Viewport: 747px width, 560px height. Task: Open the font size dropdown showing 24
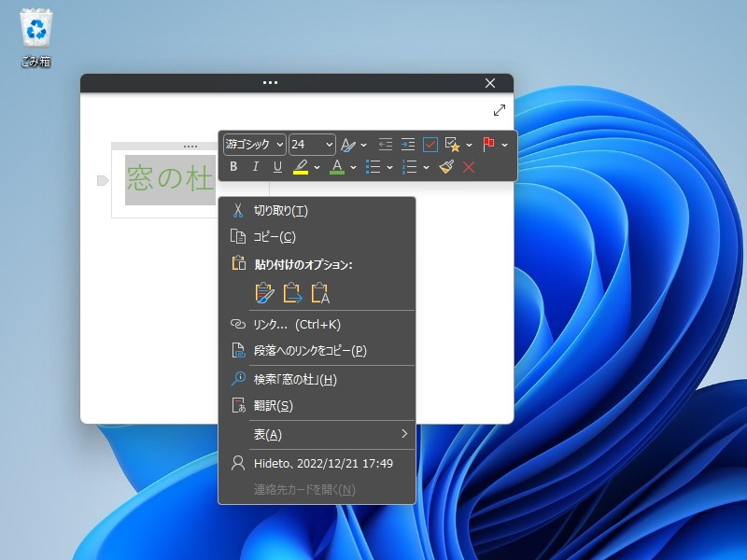312,145
